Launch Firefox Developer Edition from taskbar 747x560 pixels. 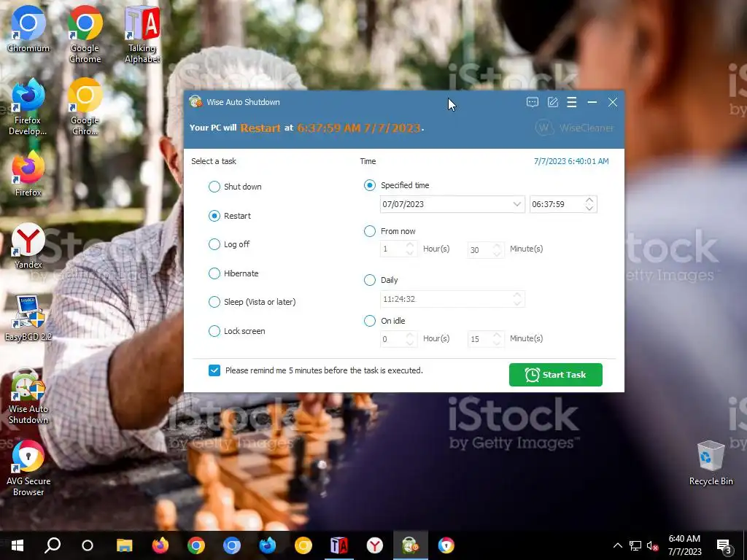267,545
